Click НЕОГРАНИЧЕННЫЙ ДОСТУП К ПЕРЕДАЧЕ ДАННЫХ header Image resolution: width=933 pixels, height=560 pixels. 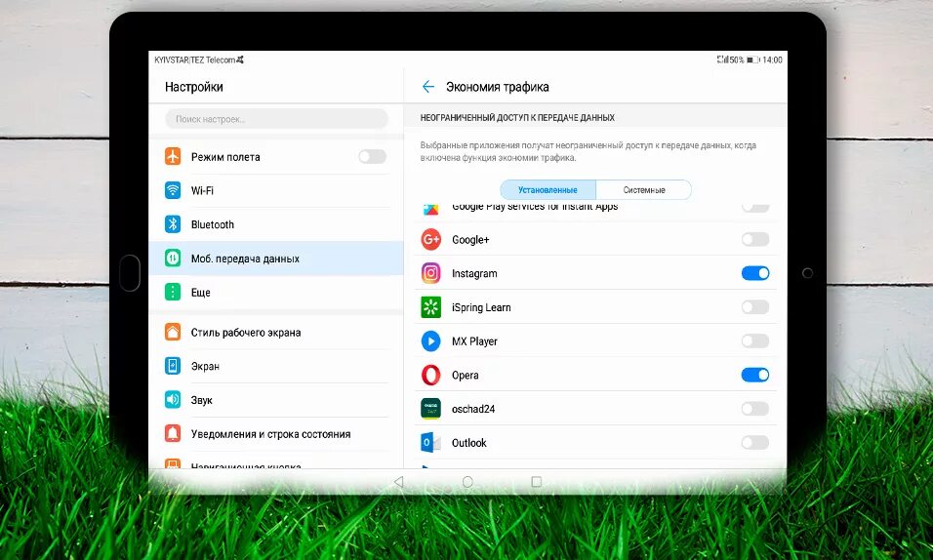pos(517,118)
